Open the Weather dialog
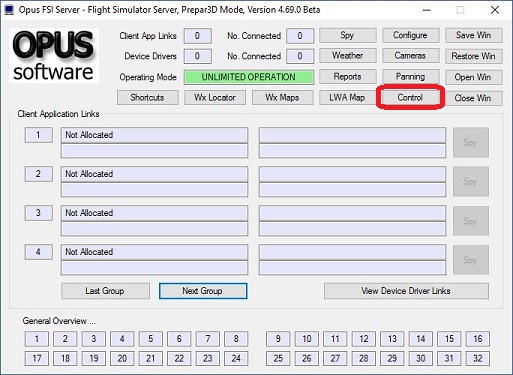Screen dimensions: 513x375 tap(348, 56)
